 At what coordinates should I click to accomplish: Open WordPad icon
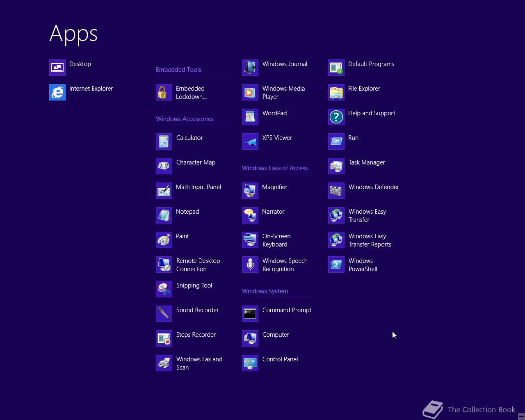coord(250,117)
